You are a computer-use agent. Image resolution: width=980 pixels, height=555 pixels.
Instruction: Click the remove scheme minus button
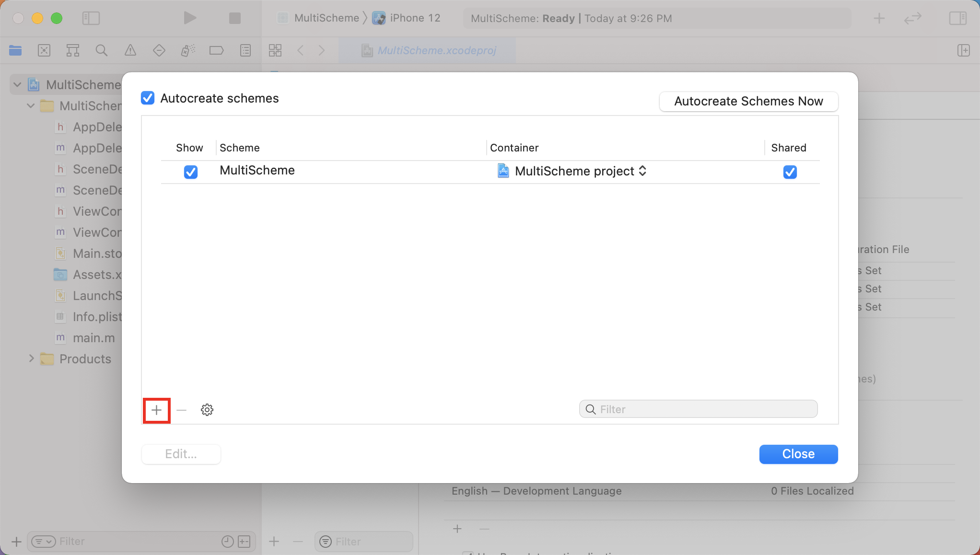tap(181, 410)
